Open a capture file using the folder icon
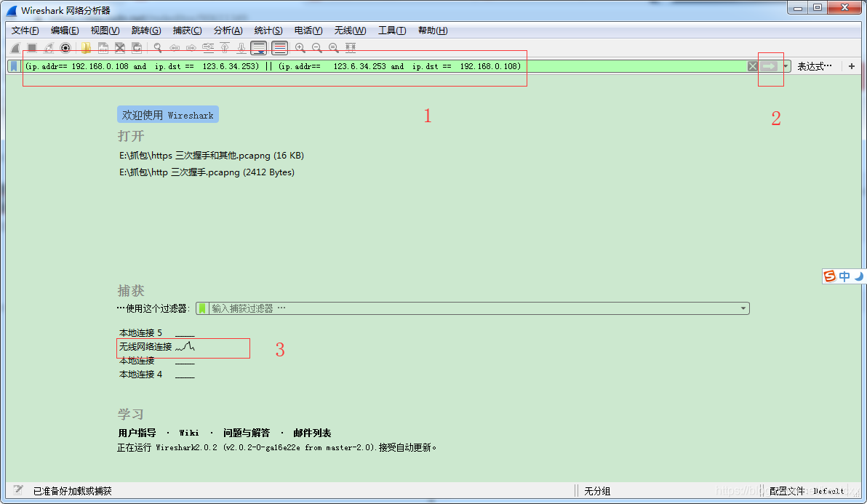 click(86, 48)
